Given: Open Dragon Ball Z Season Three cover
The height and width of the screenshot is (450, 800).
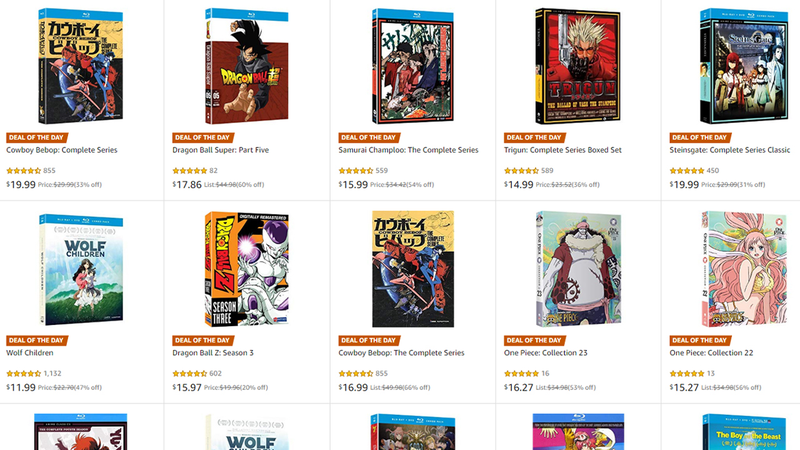Looking at the screenshot, I should tap(246, 269).
